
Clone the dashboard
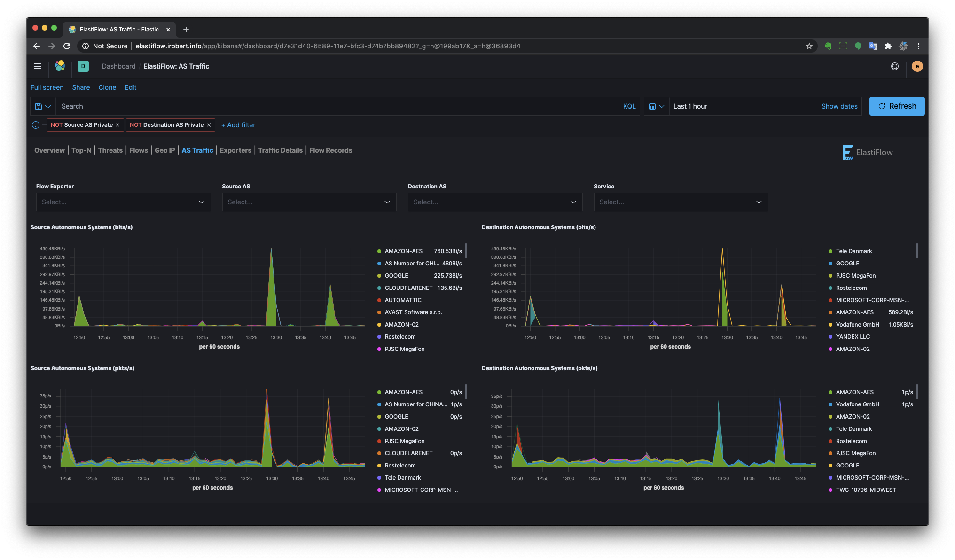tap(107, 87)
